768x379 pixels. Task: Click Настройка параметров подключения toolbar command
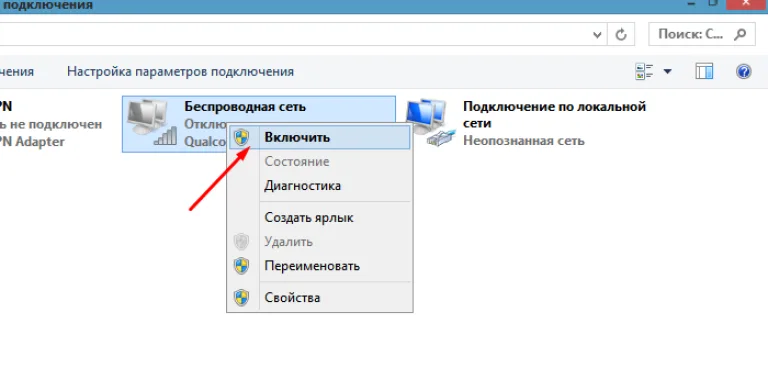coord(180,71)
